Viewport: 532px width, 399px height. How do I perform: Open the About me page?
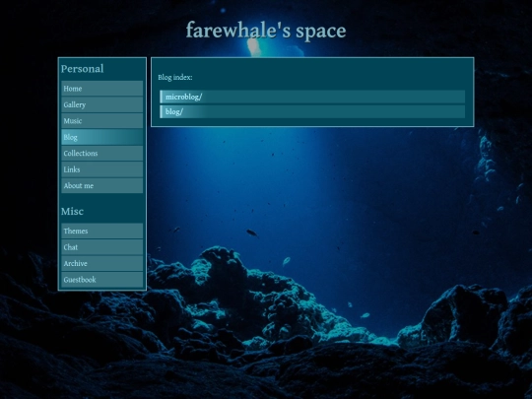coord(102,186)
